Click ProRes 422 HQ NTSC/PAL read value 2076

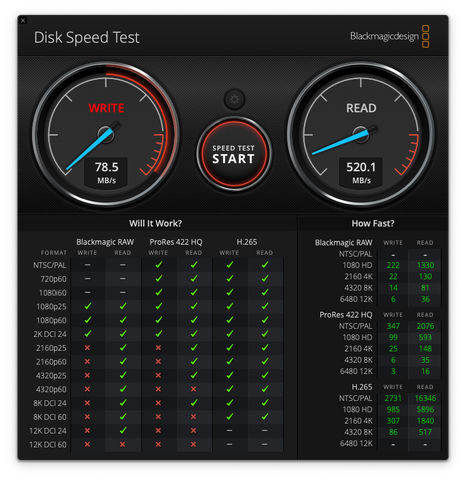(x=425, y=326)
